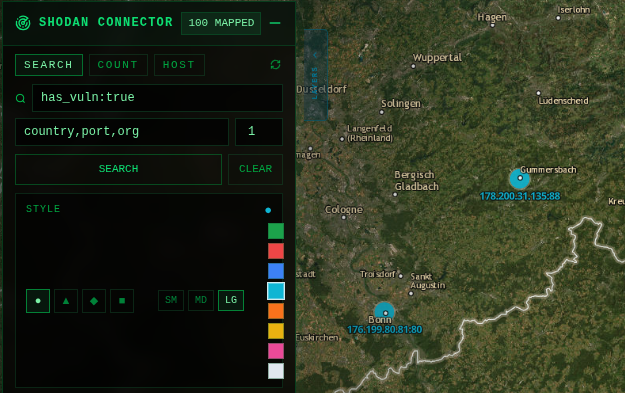625x393 pixels.
Task: Click the Bonn map marker 176.199.80.81:80
Action: tap(384, 312)
